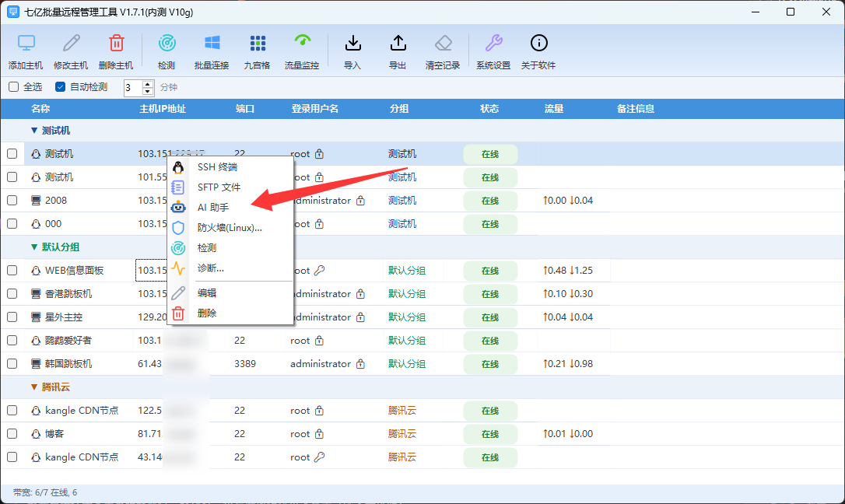This screenshot has height=504, width=845.
Task: Decrease the auto-detect minutes spinner
Action: click(x=148, y=91)
